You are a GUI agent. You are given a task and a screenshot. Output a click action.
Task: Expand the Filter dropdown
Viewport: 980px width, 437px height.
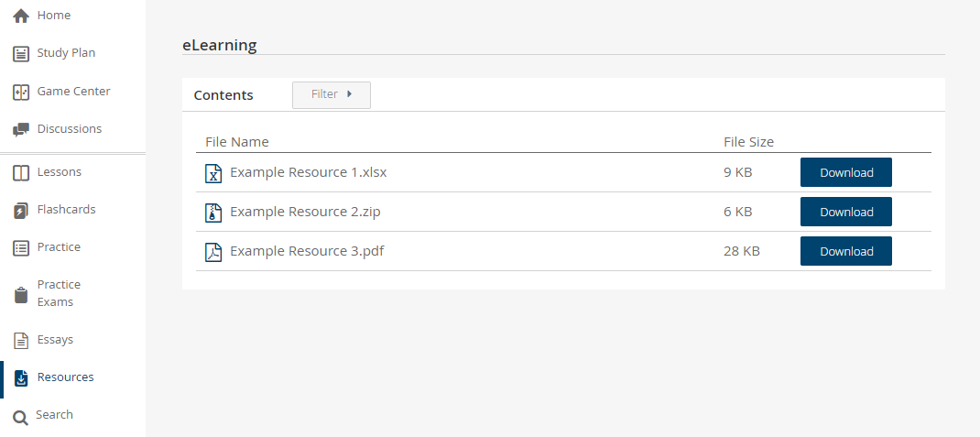click(x=332, y=94)
